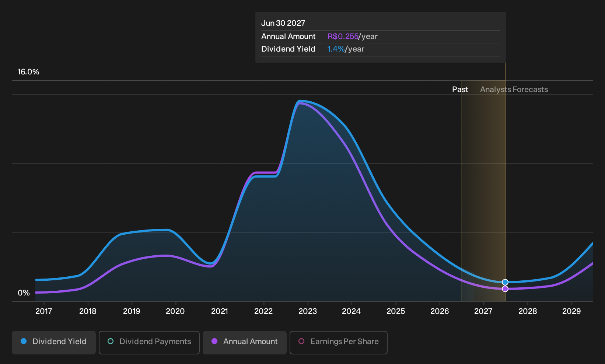Click the 2023 x-axis label
The width and height of the screenshot is (605, 364).
pyautogui.click(x=308, y=311)
